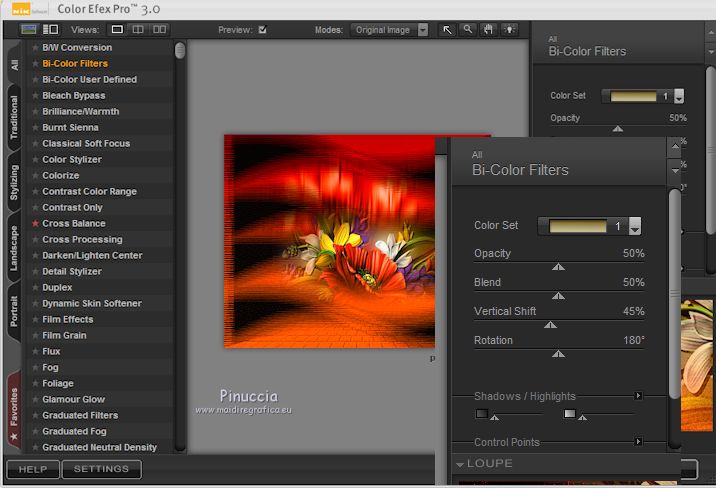
Task: Choose the side-by-side view under Views
Action: point(159,30)
